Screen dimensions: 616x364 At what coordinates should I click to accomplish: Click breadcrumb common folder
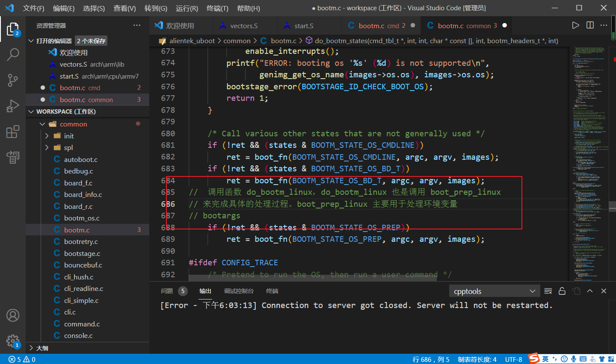pyautogui.click(x=237, y=41)
